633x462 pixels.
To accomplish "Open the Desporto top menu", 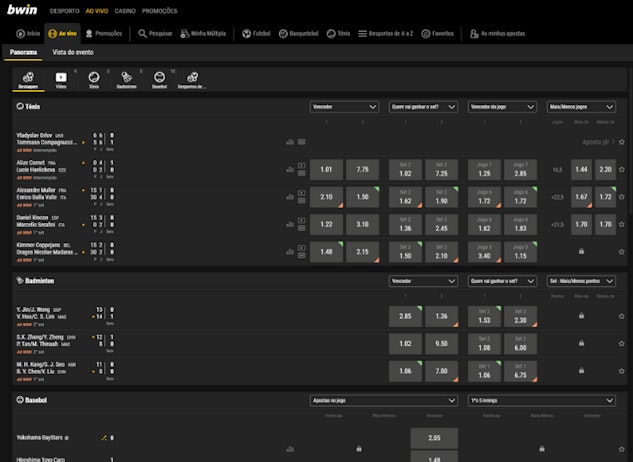I will point(65,11).
